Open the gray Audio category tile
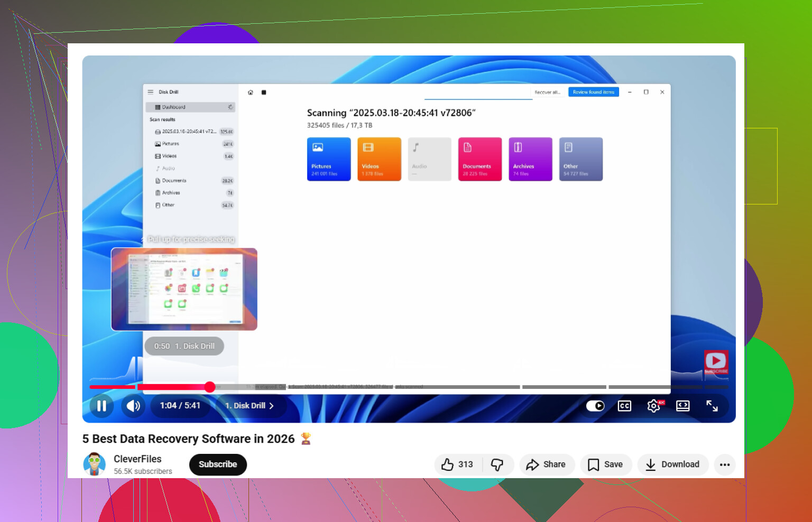 (430, 159)
